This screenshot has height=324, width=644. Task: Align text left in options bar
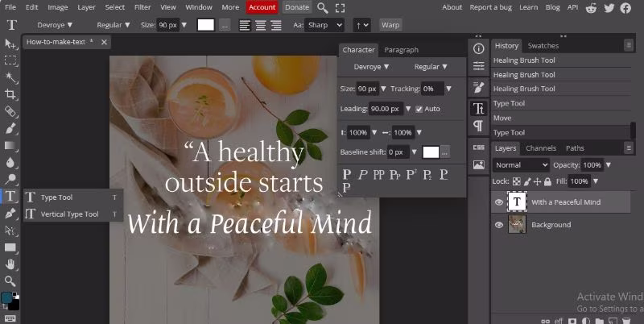point(245,25)
